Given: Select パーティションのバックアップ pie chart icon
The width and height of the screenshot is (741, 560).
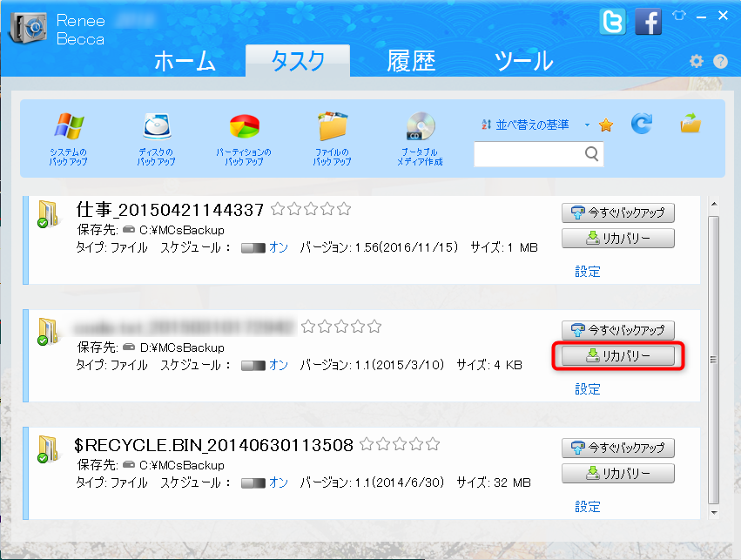Looking at the screenshot, I should pyautogui.click(x=243, y=127).
